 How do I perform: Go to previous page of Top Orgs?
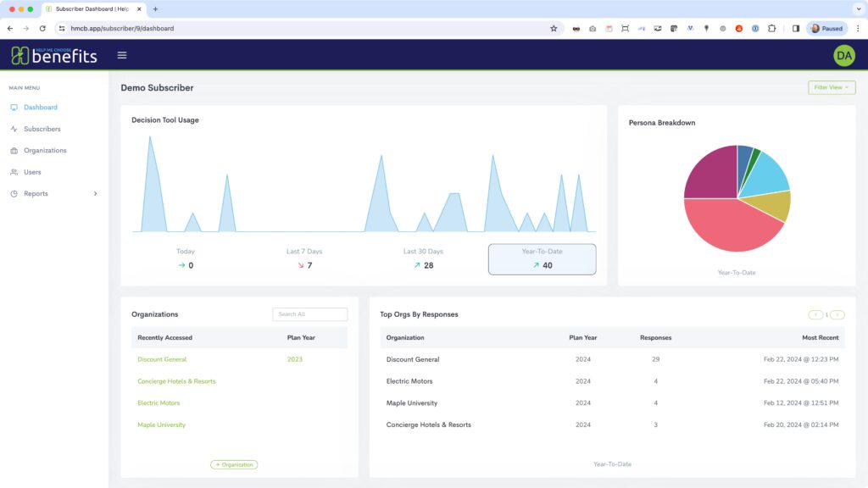click(815, 314)
